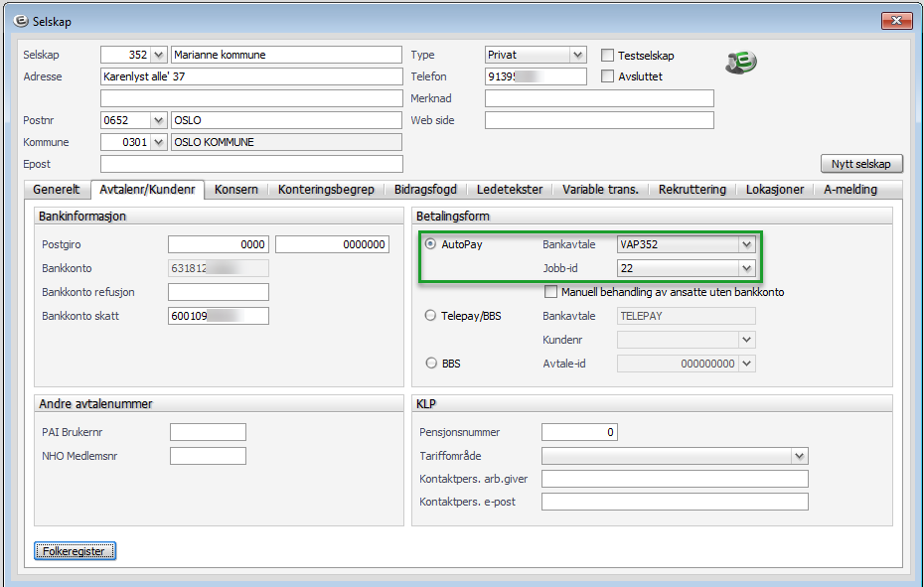
Task: Click the company name field Marianne kommune
Action: [286, 55]
